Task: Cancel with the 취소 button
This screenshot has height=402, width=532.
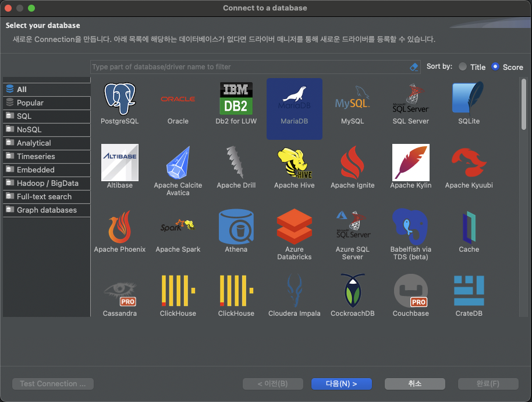Action: pos(414,384)
